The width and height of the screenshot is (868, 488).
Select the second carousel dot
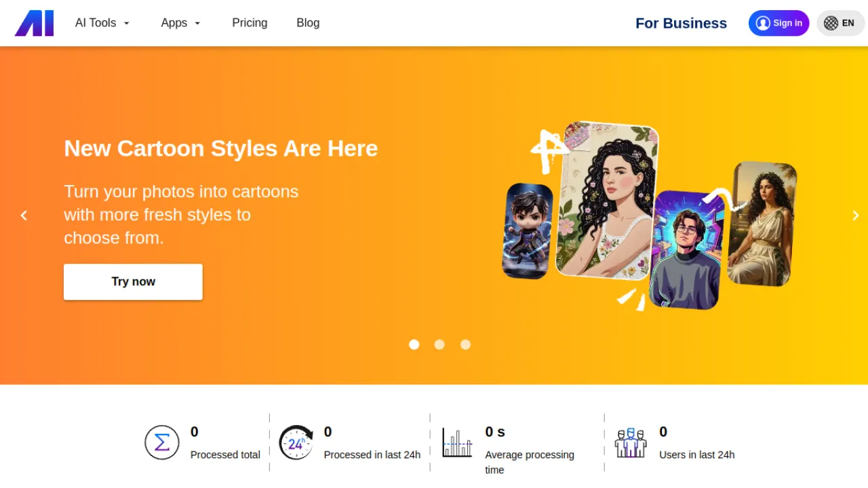[x=439, y=344]
